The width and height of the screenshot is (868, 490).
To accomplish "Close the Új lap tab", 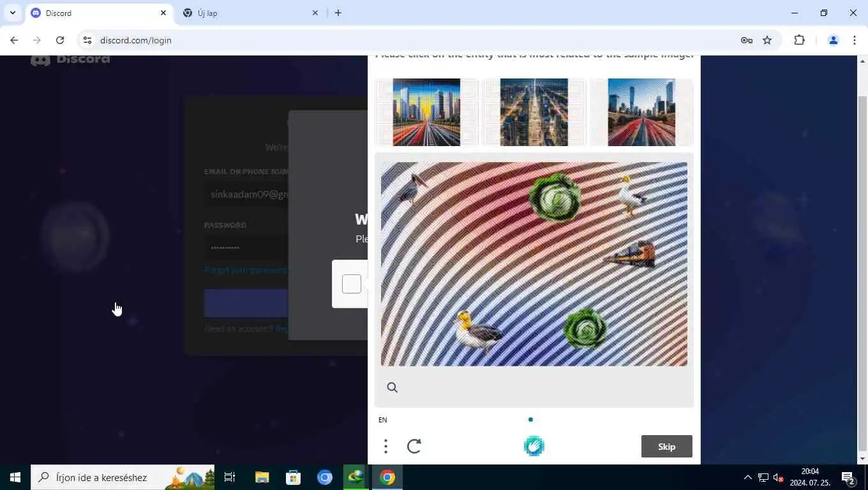I will point(315,13).
